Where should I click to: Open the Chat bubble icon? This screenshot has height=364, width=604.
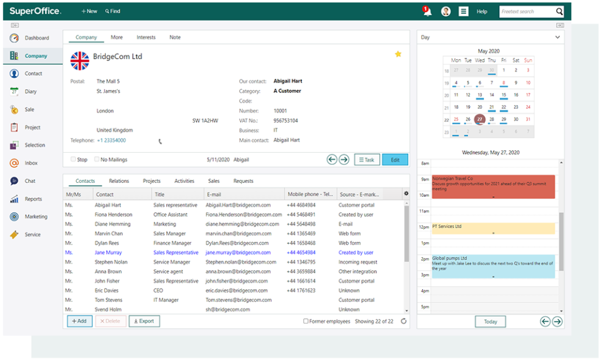[x=14, y=181]
